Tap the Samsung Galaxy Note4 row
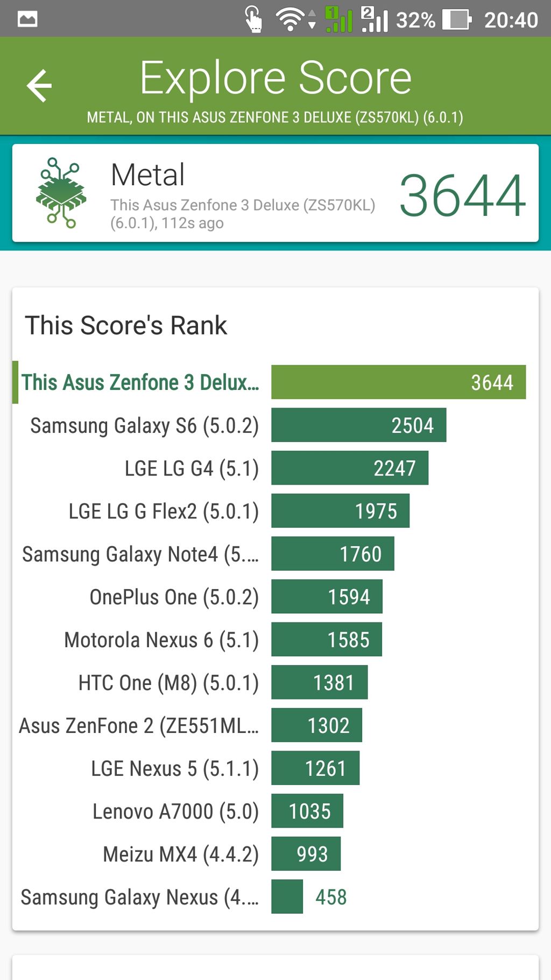This screenshot has width=551, height=980. (x=269, y=554)
